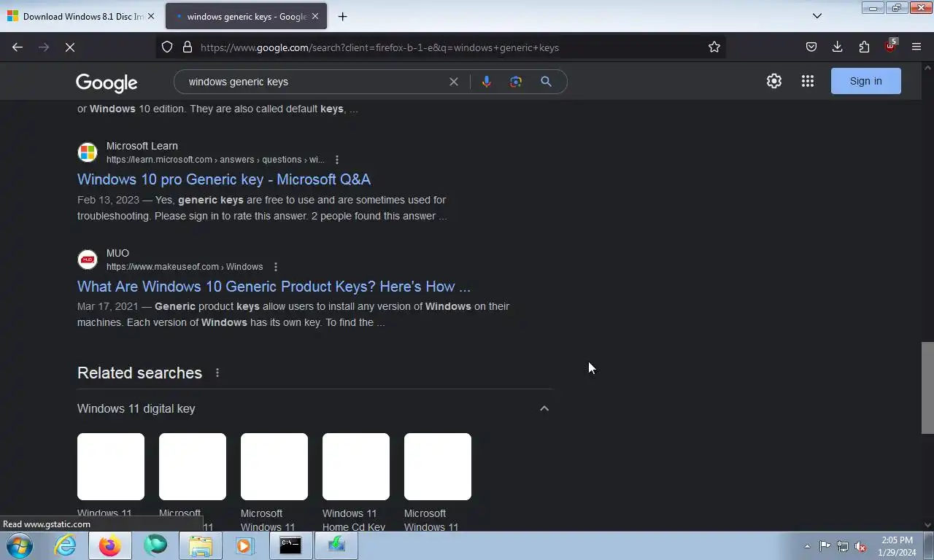Open the tracking protection shield icon
This screenshot has width=934, height=560.
click(167, 47)
